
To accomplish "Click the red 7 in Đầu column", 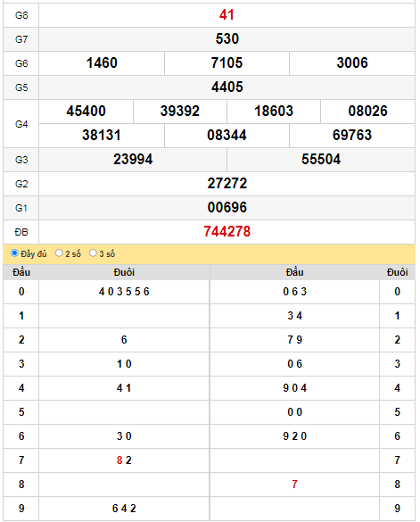I will [x=294, y=485].
